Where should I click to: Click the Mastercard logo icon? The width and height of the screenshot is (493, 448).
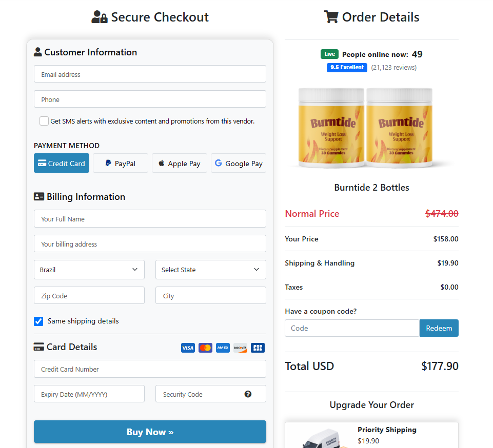(x=205, y=348)
